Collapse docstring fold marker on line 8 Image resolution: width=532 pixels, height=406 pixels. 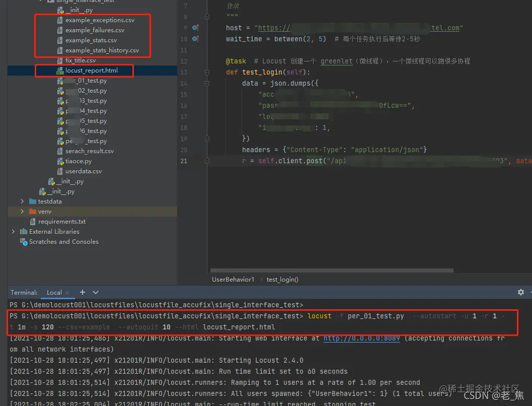pyautogui.click(x=207, y=17)
